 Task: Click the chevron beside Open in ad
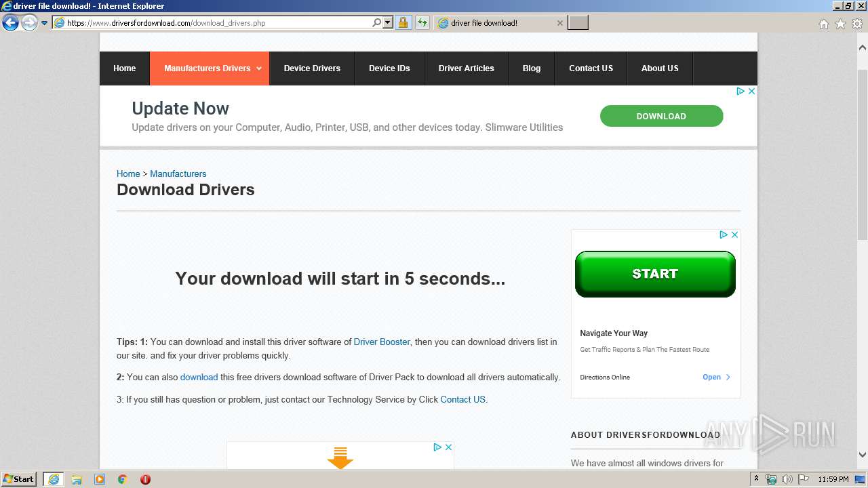point(728,378)
